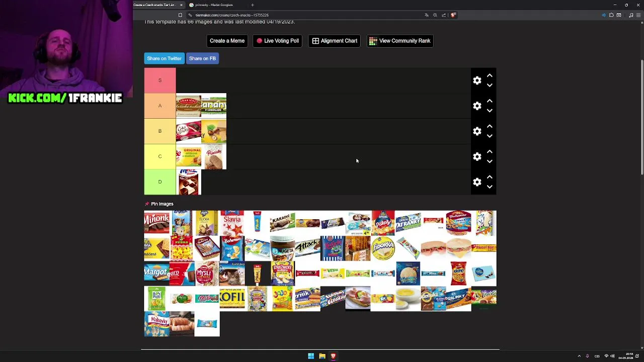Pick the Kofila bar image
The image size is (644, 362).
point(232,299)
